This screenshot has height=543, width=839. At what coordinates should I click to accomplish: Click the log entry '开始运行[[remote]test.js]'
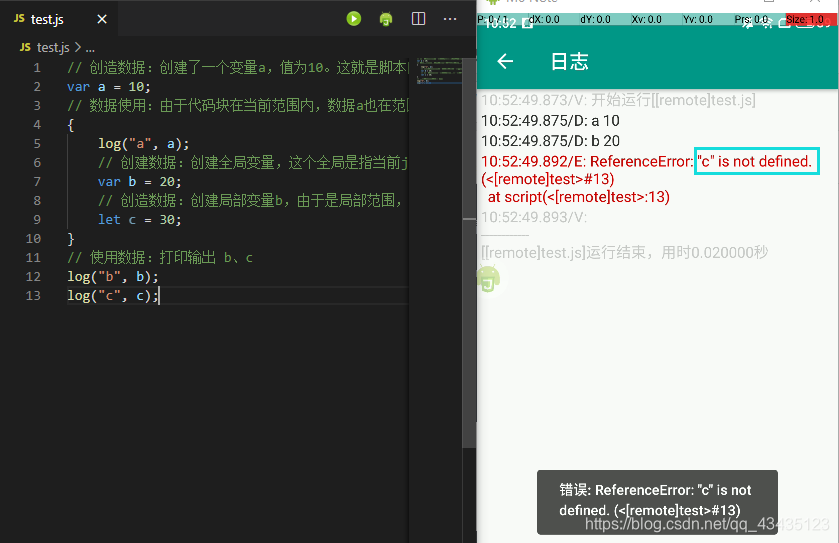click(x=618, y=100)
